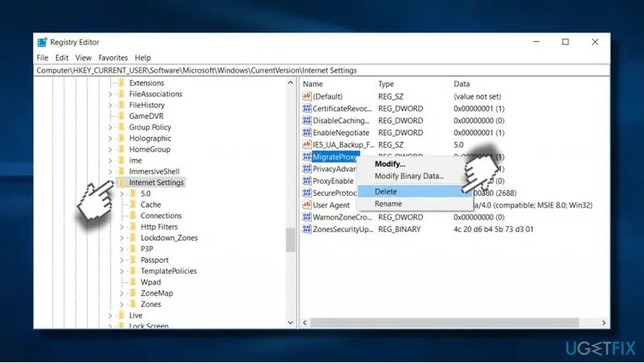The height and width of the screenshot is (363, 644).
Task: Select the Lock Screen key
Action: [x=149, y=326]
